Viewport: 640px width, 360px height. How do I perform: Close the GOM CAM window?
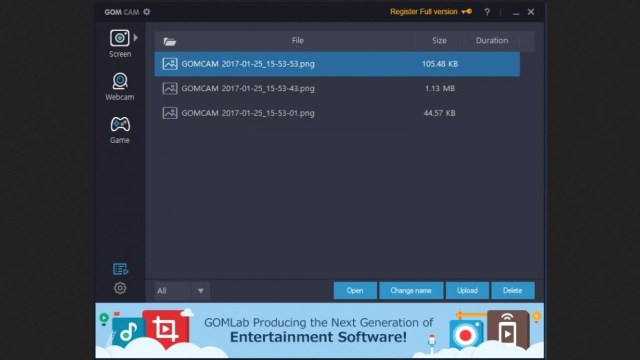531,12
